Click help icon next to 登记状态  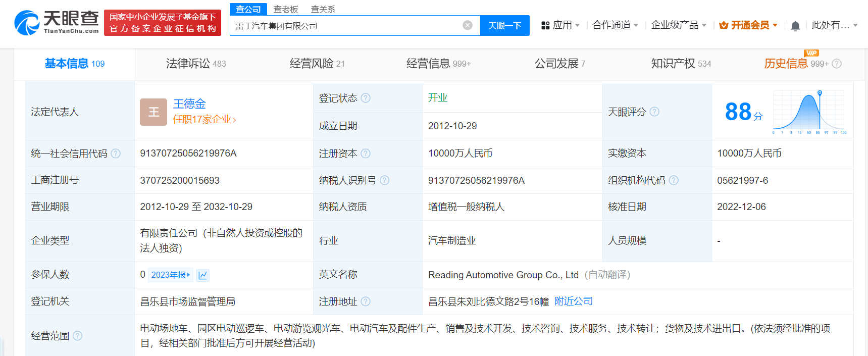(x=366, y=98)
